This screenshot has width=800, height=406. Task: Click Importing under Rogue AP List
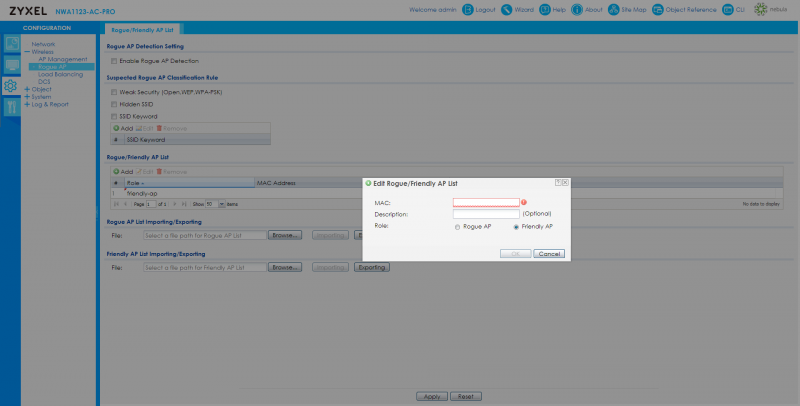[330, 235]
